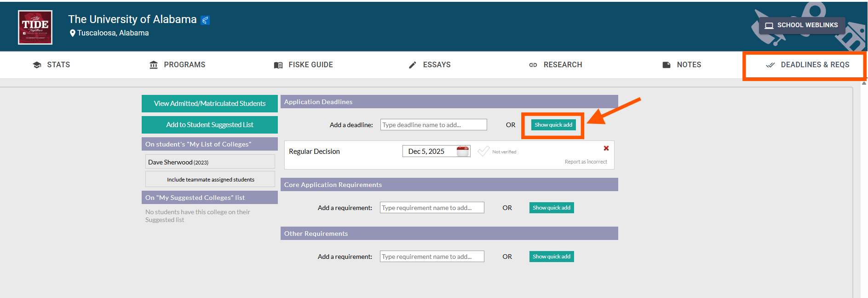Screen dimensions: 868x298
Task: Click Add to Student Suggested List
Action: (210, 125)
